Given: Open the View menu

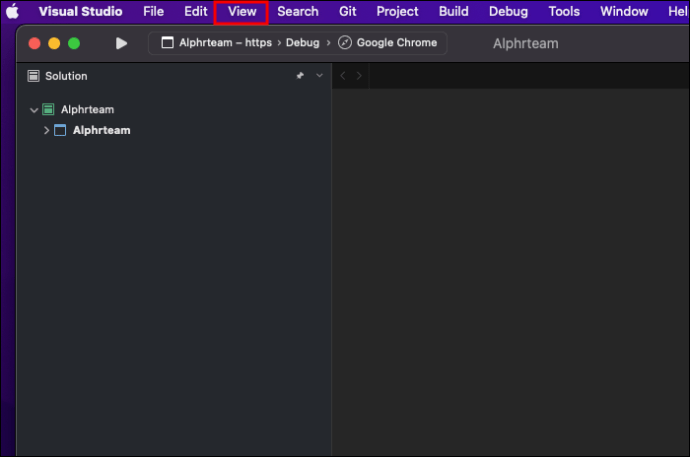Looking at the screenshot, I should coord(242,11).
